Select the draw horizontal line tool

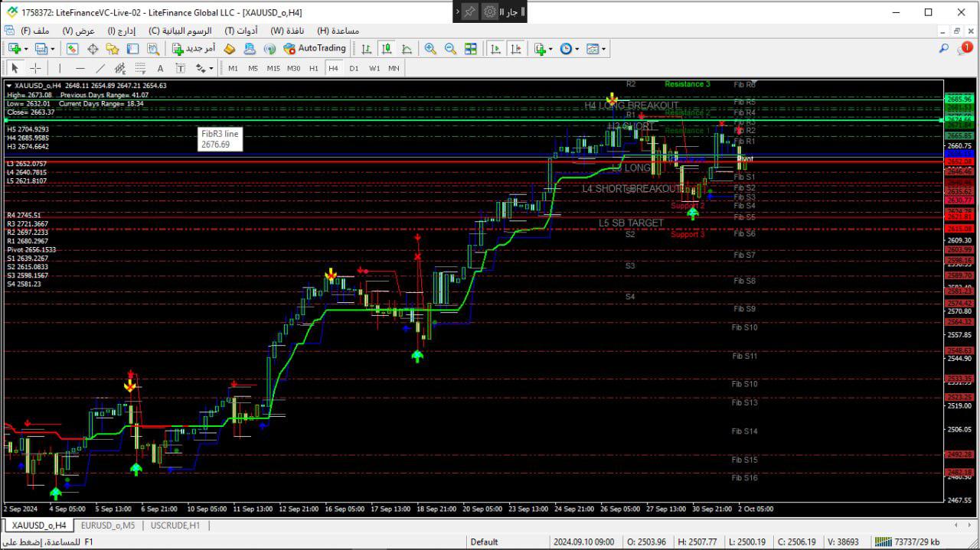(80, 68)
